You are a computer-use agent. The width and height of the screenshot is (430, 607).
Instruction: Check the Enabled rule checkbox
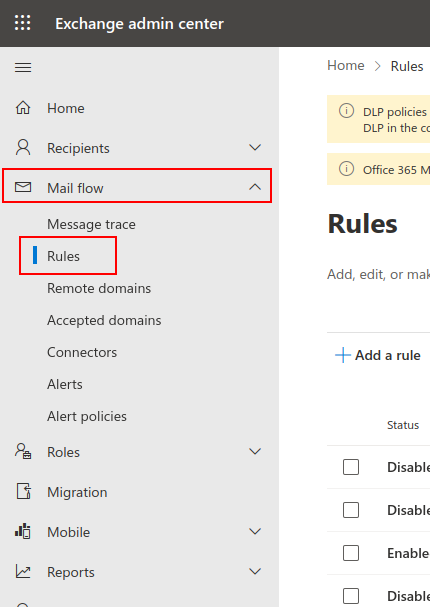pyautogui.click(x=351, y=553)
